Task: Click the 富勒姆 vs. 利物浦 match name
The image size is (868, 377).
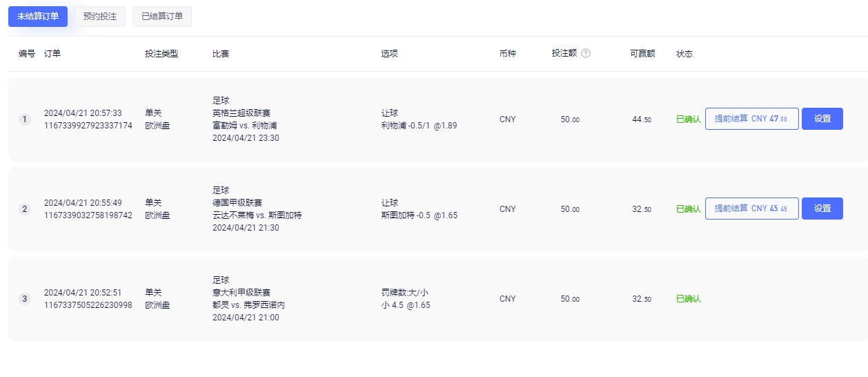Action: (x=245, y=126)
